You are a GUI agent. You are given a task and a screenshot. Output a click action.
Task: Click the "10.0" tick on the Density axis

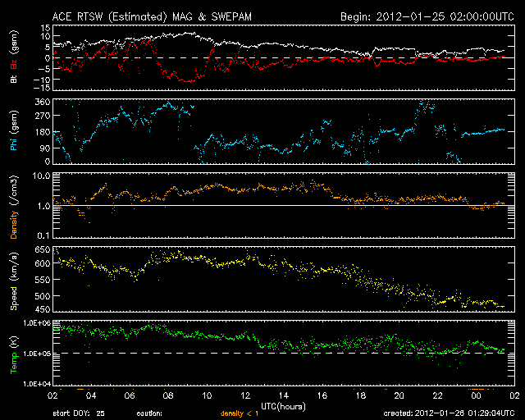42,176
